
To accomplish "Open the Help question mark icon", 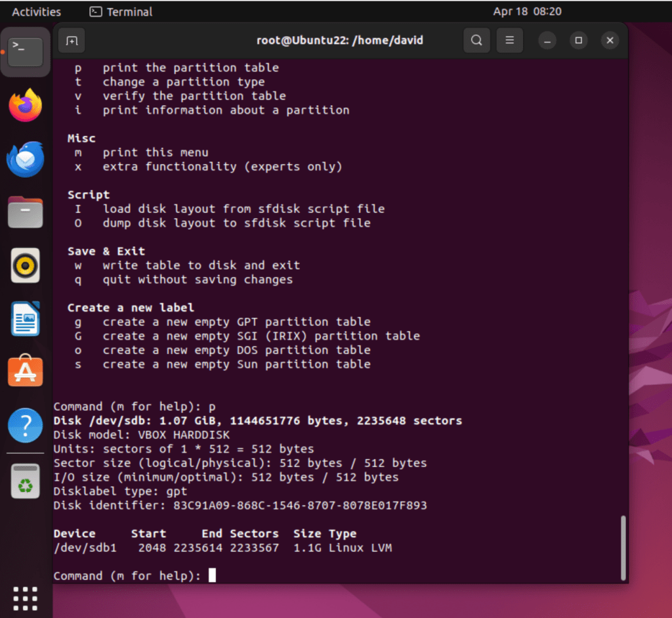I will tap(26, 426).
